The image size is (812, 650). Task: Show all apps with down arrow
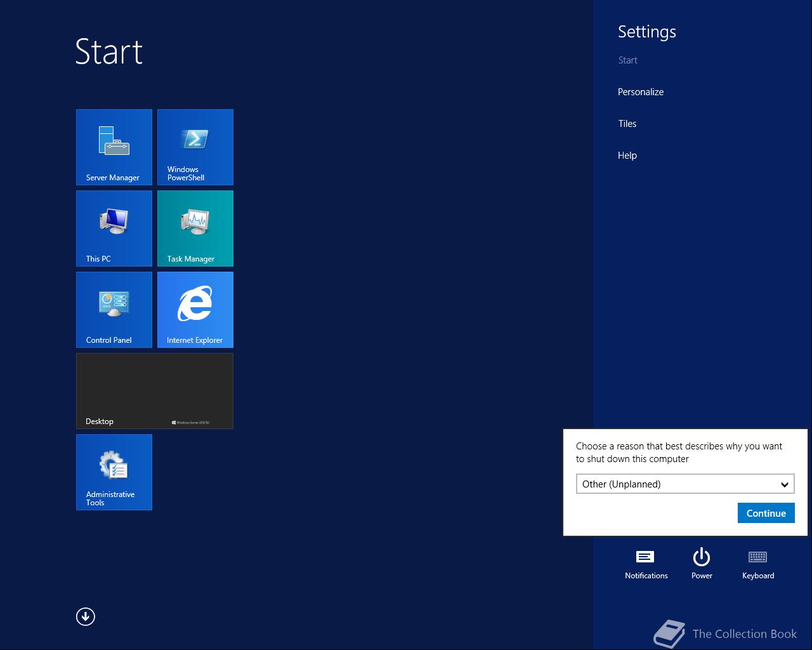click(86, 616)
